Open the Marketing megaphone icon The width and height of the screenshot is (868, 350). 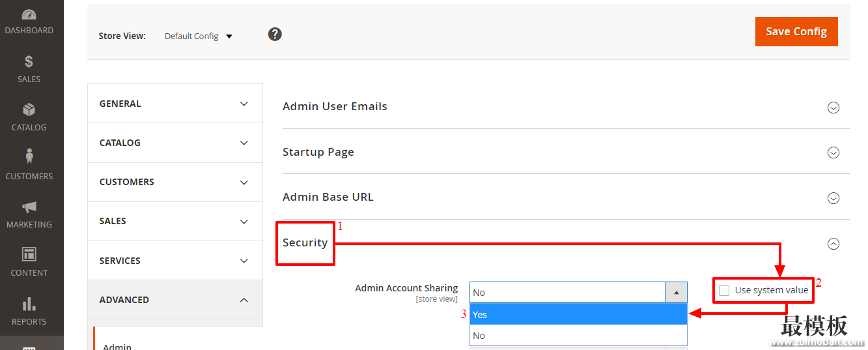29,207
